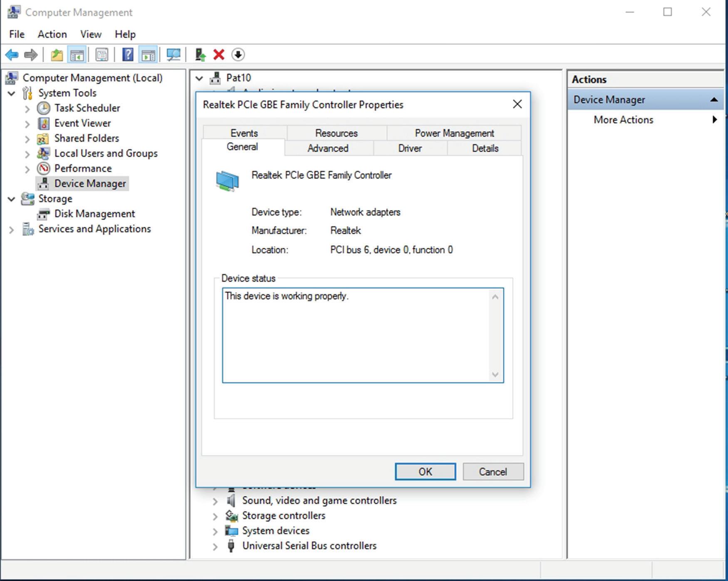The width and height of the screenshot is (728, 581).
Task: Switch to the Power Management tab
Action: coord(454,133)
